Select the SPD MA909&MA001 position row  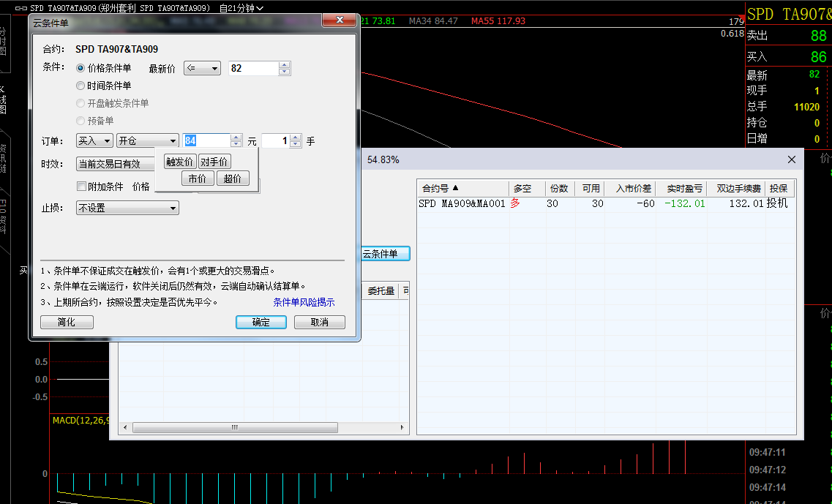coord(462,204)
